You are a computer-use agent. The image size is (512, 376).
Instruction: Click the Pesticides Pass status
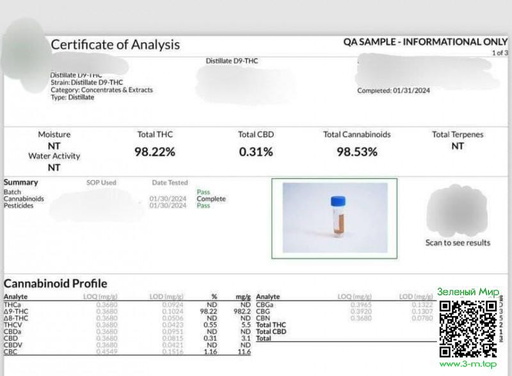[x=203, y=206]
